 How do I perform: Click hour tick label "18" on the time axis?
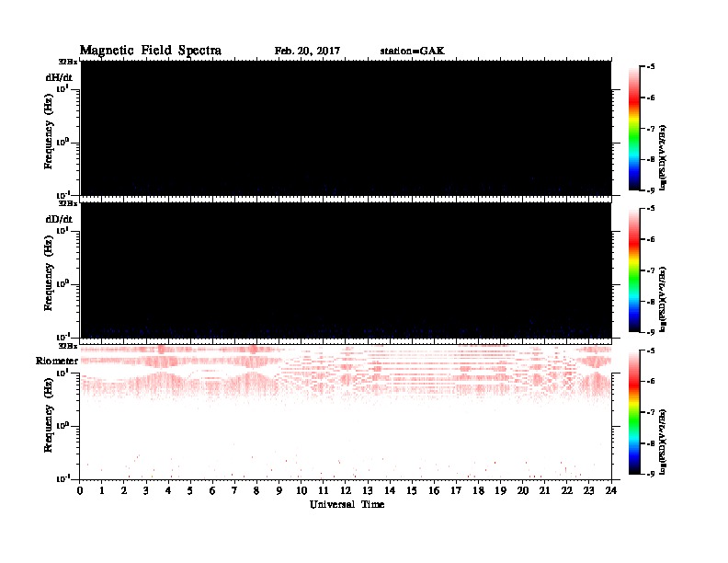pos(478,490)
